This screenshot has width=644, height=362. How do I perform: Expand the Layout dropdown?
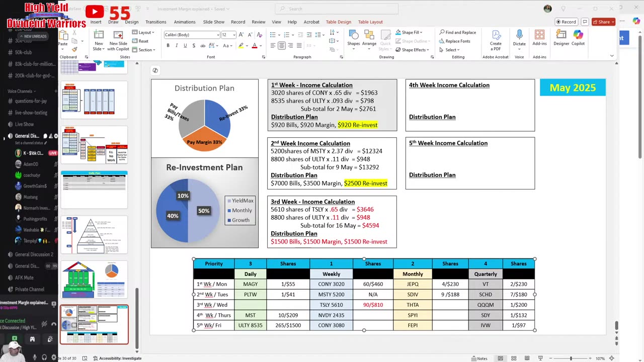[x=143, y=33]
